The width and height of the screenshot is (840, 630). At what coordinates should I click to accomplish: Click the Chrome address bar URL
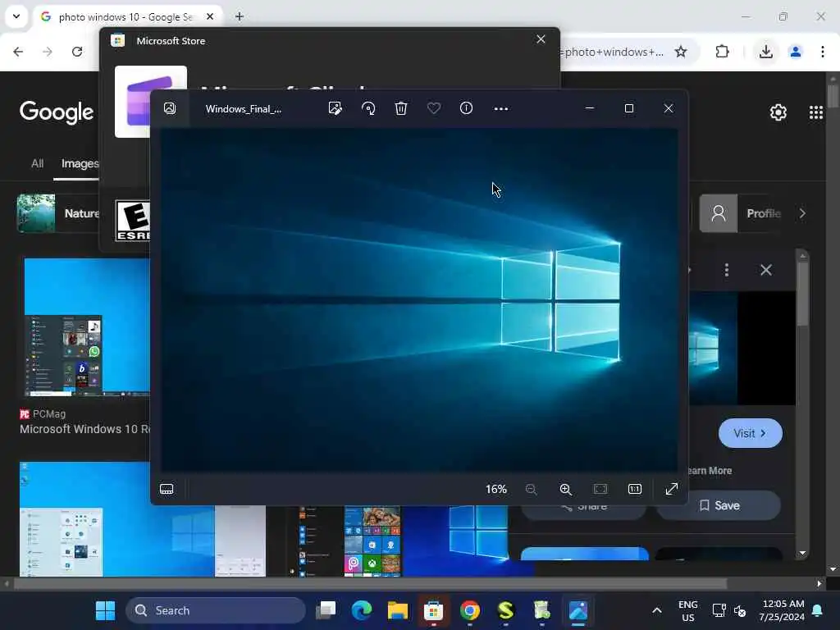(614, 52)
